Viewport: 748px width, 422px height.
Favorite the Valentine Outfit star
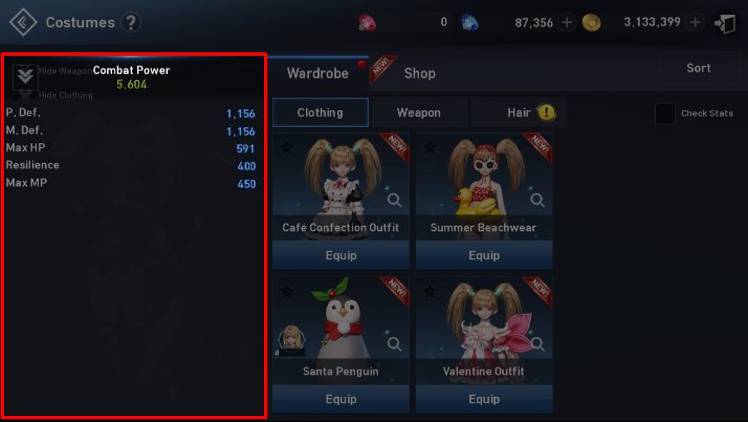click(x=430, y=291)
